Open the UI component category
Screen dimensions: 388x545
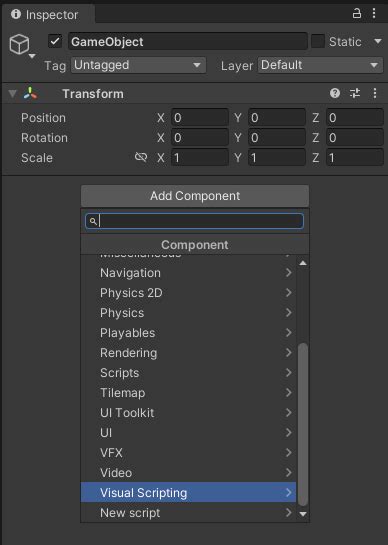coord(188,433)
